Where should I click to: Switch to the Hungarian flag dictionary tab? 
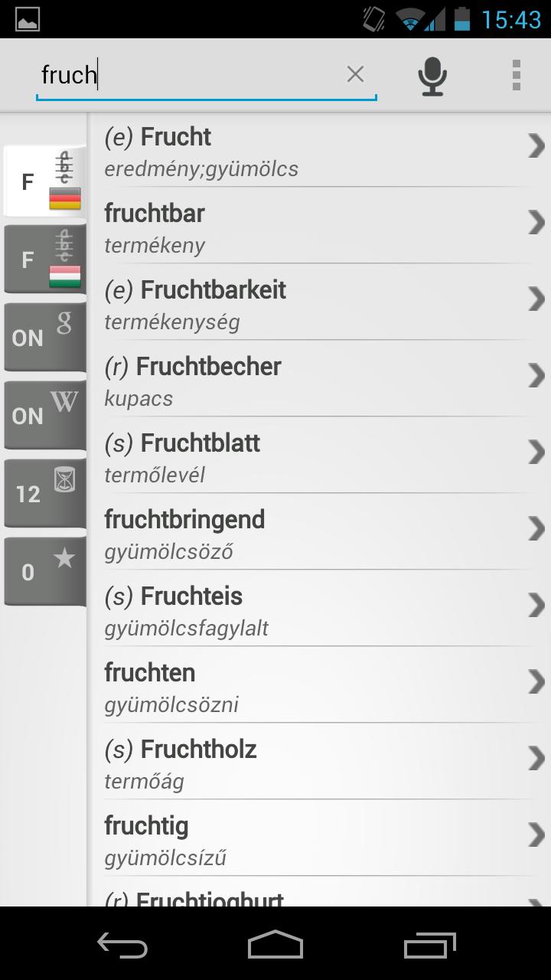(x=45, y=259)
